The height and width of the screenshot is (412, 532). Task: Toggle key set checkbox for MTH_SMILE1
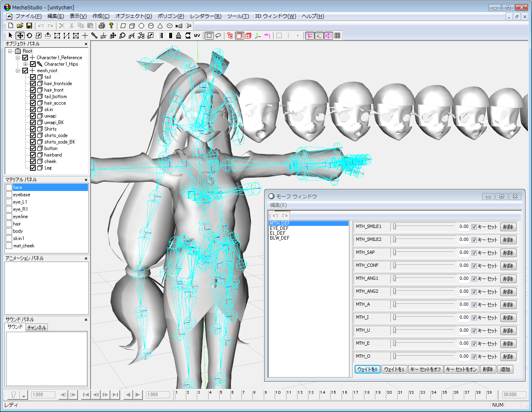(474, 227)
